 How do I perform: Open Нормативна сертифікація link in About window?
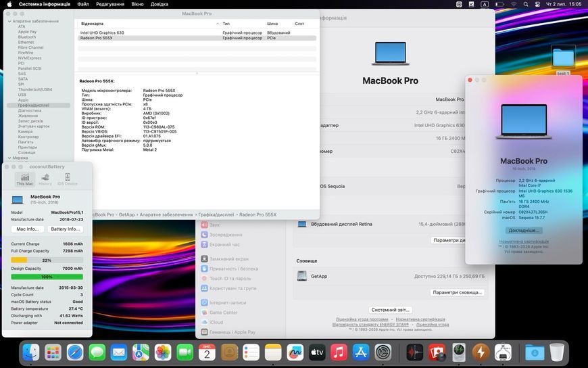click(x=524, y=241)
